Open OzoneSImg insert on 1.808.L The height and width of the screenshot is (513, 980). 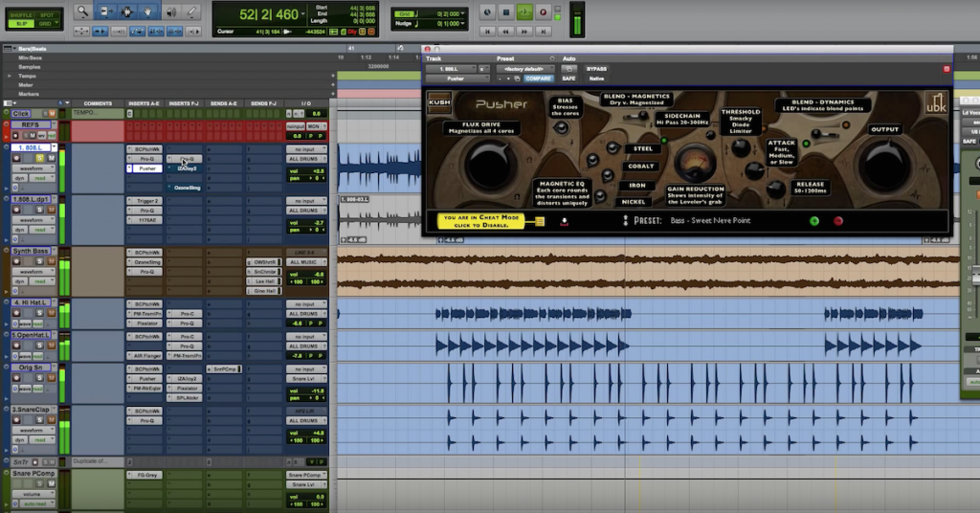pos(187,188)
